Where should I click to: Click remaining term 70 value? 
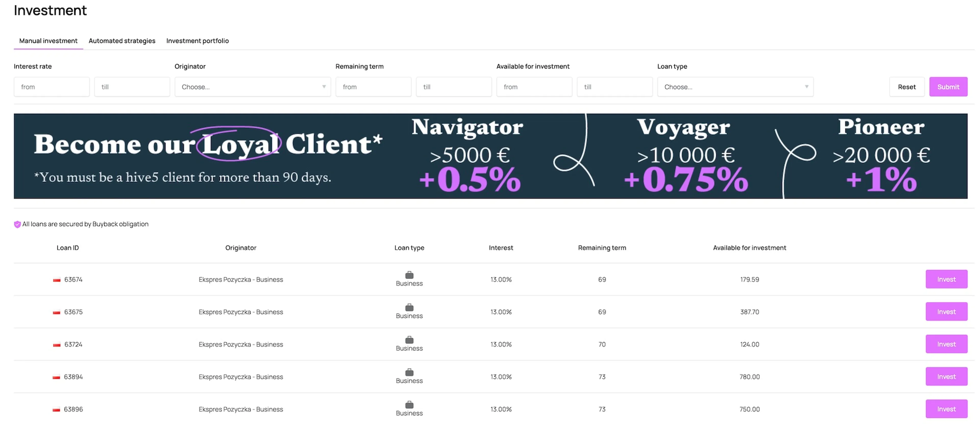pyautogui.click(x=602, y=344)
